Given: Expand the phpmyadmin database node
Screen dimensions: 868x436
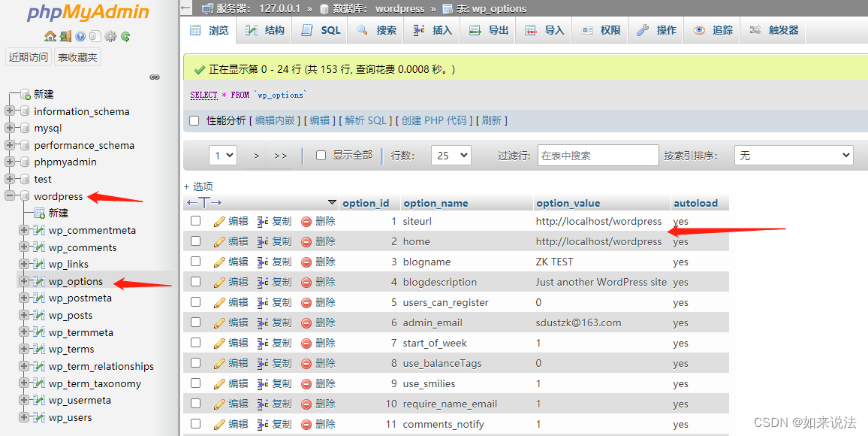Looking at the screenshot, I should tap(10, 162).
